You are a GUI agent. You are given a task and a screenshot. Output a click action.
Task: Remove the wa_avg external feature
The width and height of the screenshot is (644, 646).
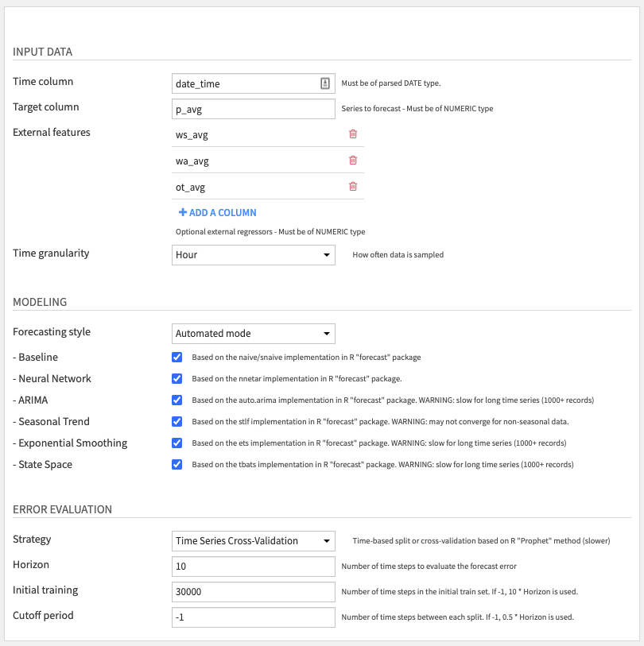pyautogui.click(x=353, y=161)
